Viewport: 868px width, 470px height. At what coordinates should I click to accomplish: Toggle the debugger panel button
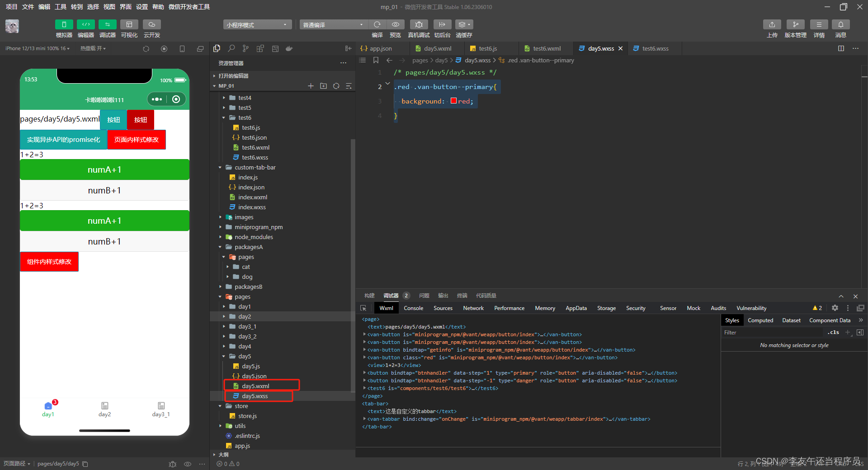[x=107, y=24]
